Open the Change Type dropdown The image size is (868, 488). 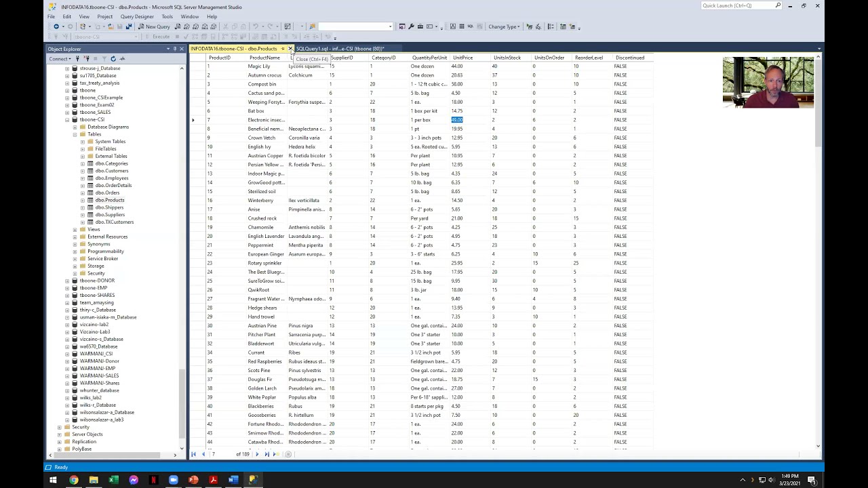504,26
